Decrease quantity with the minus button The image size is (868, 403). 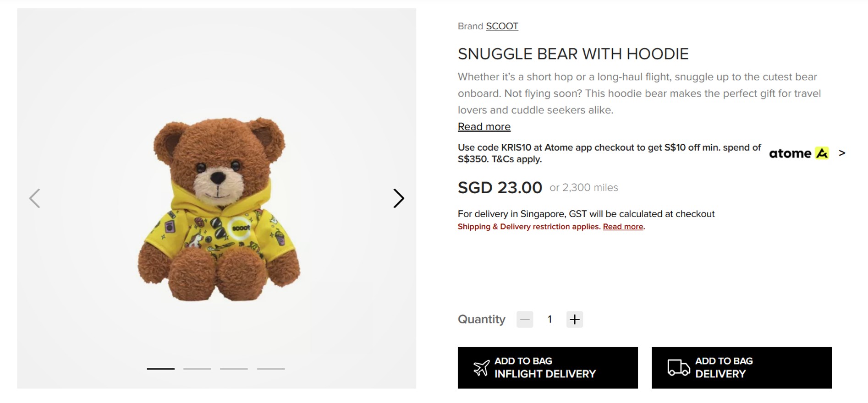point(525,319)
